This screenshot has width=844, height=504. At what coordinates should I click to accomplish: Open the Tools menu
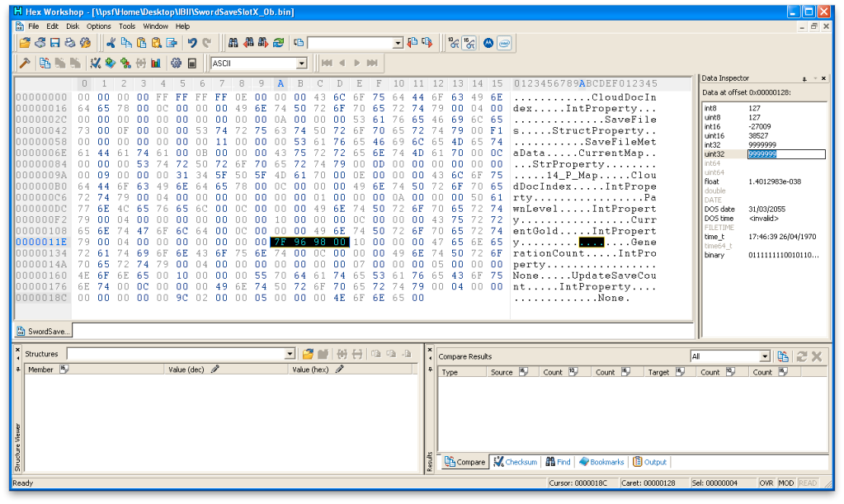(x=127, y=26)
